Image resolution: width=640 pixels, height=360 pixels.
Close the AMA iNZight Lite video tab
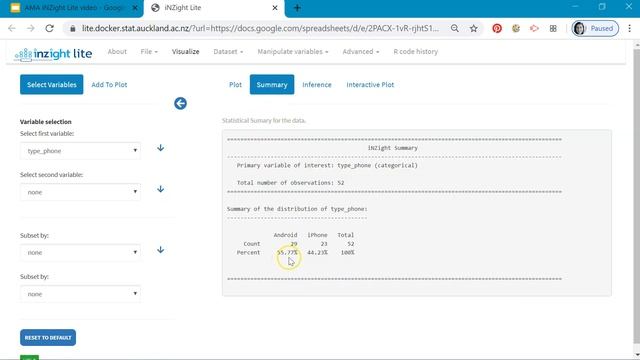pos(135,8)
